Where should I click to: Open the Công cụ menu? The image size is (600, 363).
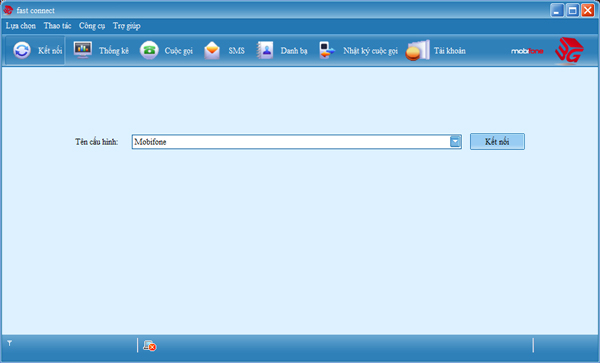(x=92, y=26)
